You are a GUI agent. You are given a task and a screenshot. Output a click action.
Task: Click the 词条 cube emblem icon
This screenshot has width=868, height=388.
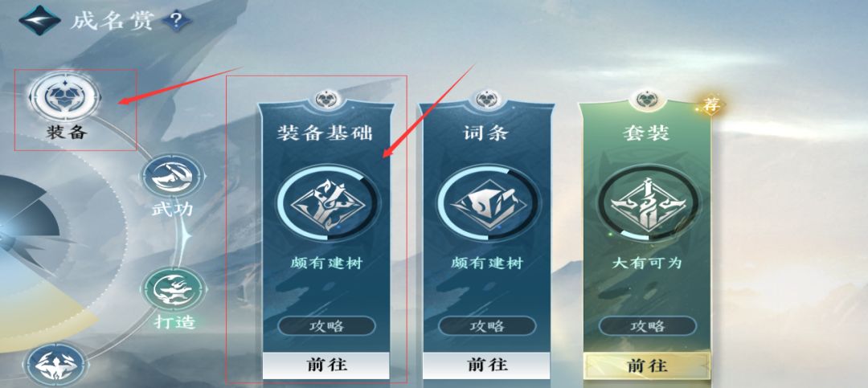click(487, 204)
